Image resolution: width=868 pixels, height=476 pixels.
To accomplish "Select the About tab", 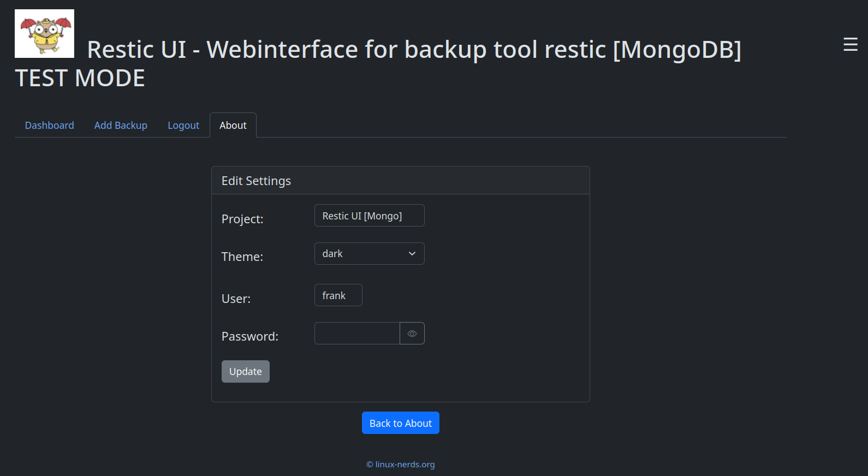I will pos(233,126).
